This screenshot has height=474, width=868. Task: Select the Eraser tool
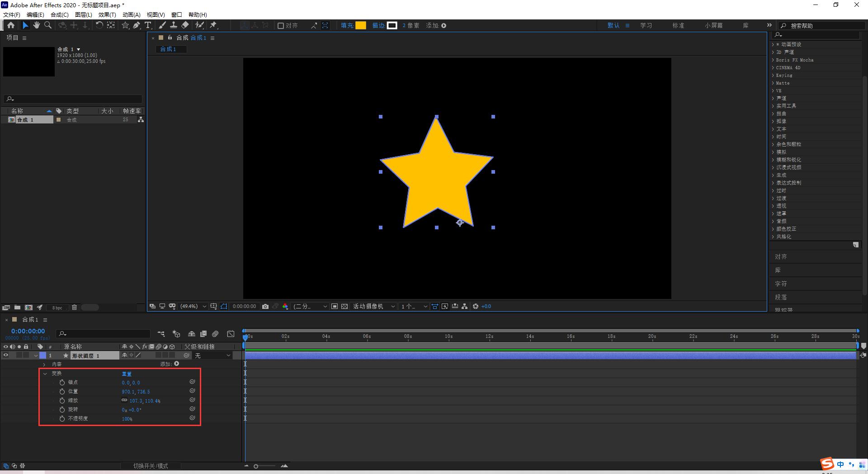tap(185, 25)
